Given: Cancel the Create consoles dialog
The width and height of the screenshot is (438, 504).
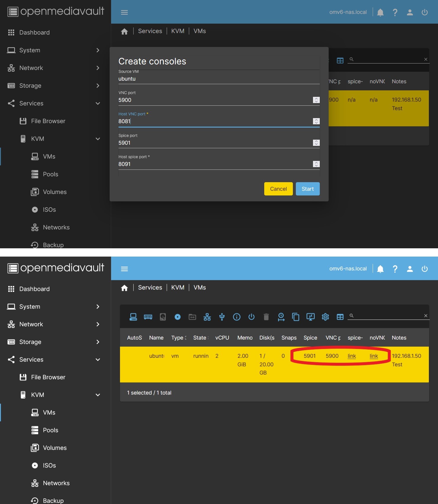Looking at the screenshot, I should pos(278,189).
